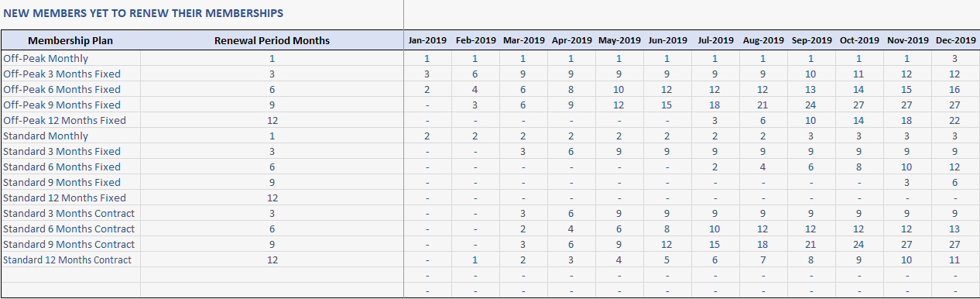The width and height of the screenshot is (980, 299).
Task: Click the Jun-2019 column header
Action: (667, 40)
